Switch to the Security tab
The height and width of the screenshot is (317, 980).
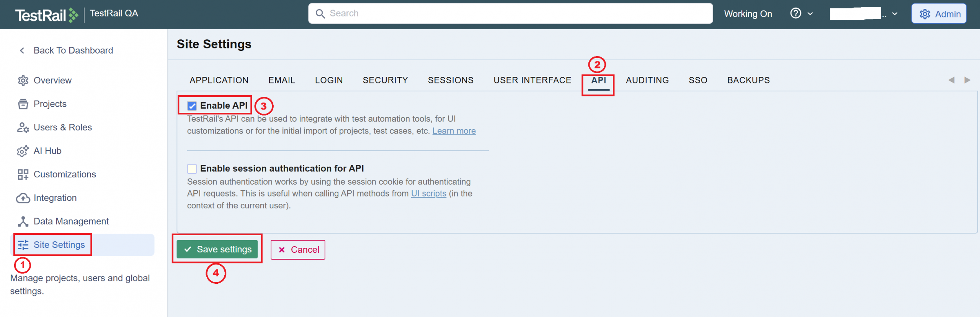(x=385, y=80)
